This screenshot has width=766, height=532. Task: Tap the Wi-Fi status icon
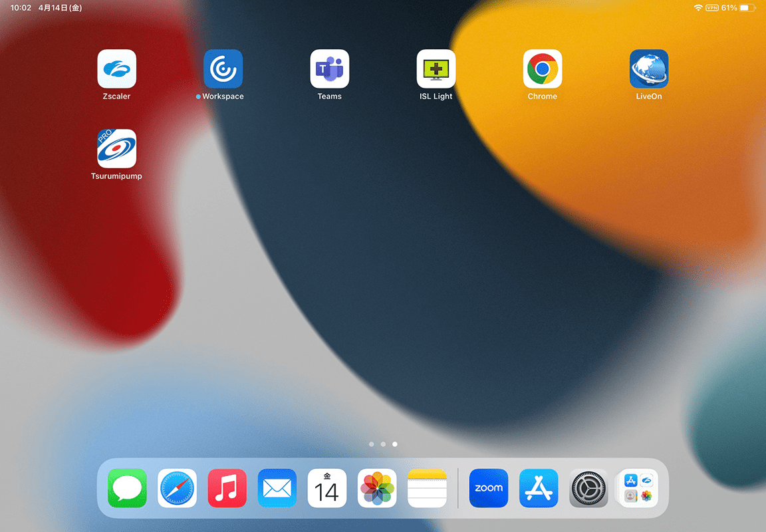[698, 8]
